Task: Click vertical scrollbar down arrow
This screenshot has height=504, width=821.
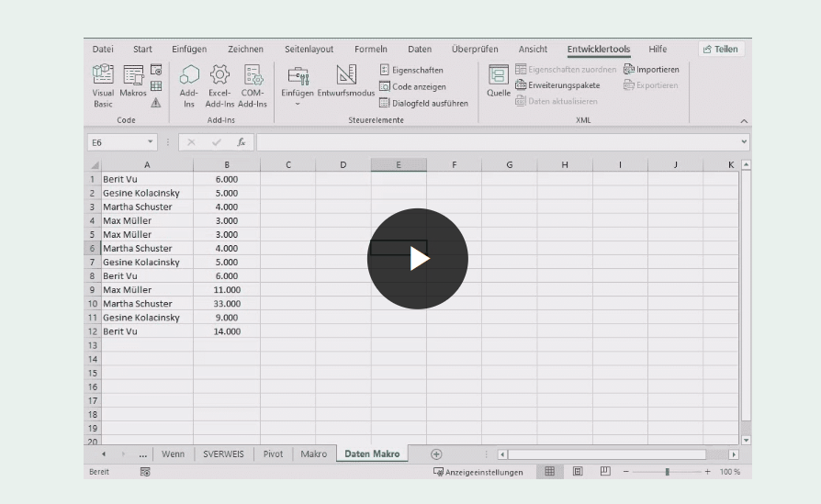Action: click(746, 441)
